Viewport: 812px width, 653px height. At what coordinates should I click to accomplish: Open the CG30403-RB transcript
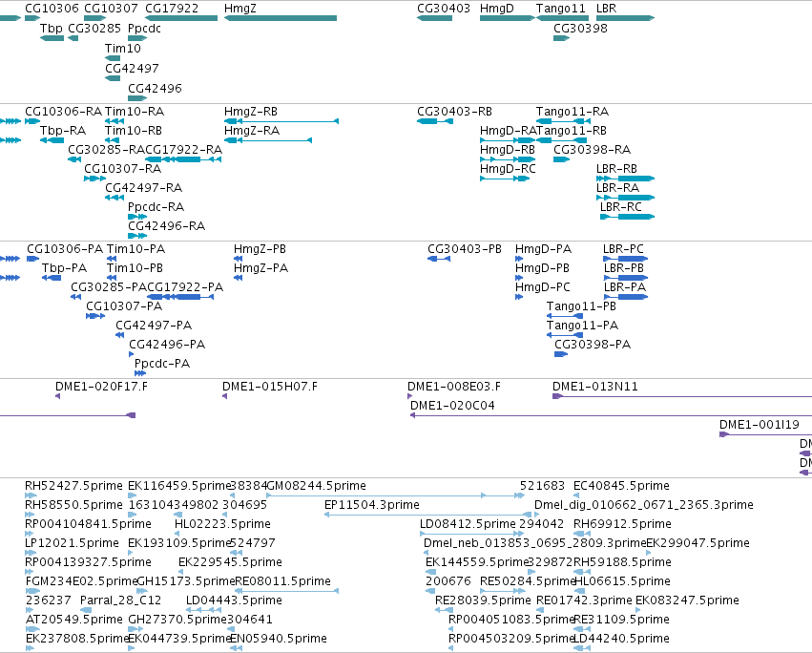point(435,121)
